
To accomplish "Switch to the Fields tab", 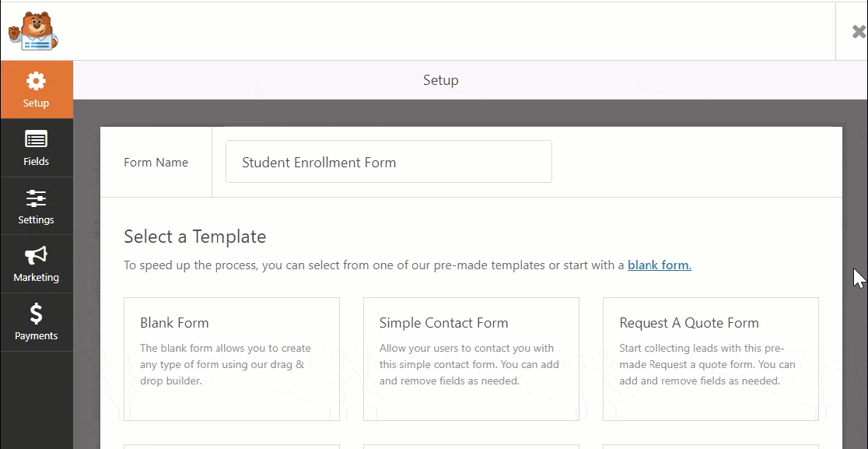I will coord(36,148).
